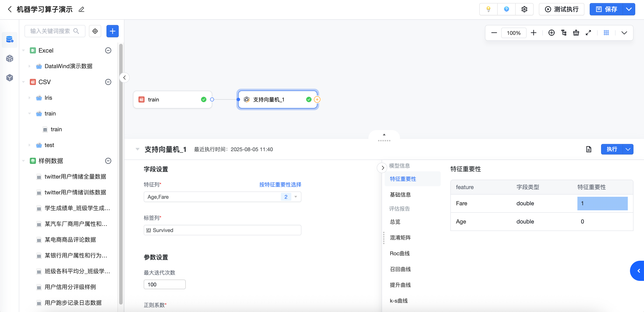The height and width of the screenshot is (312, 644).
Task: Open the third sidebar cube icon
Action: pyautogui.click(x=10, y=78)
